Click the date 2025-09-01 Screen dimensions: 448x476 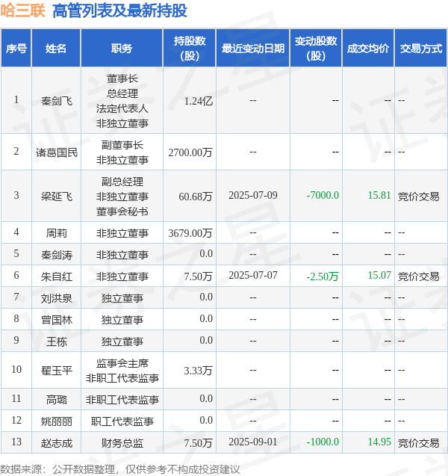click(x=253, y=442)
